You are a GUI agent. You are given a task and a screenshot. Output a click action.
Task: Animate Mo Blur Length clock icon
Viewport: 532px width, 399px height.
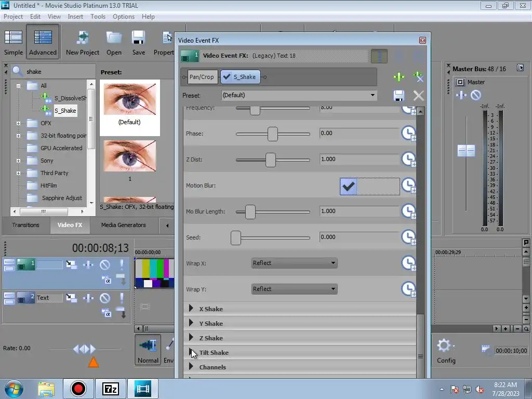coord(408,211)
